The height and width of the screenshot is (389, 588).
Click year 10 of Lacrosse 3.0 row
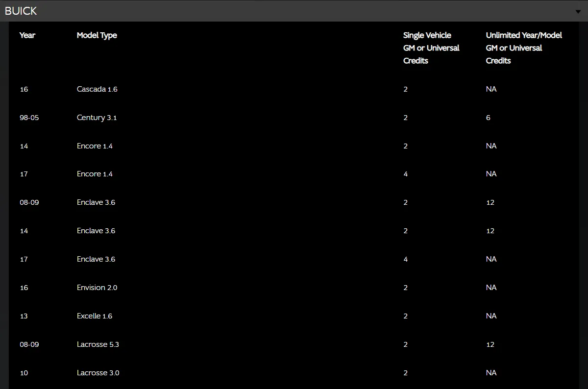coord(24,373)
